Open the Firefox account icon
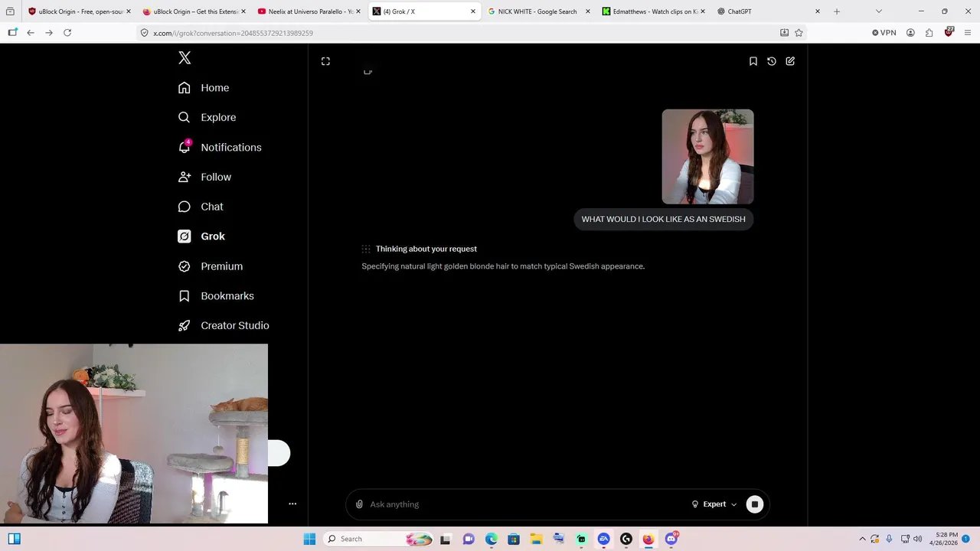Viewport: 980px width, 551px height. click(x=910, y=33)
